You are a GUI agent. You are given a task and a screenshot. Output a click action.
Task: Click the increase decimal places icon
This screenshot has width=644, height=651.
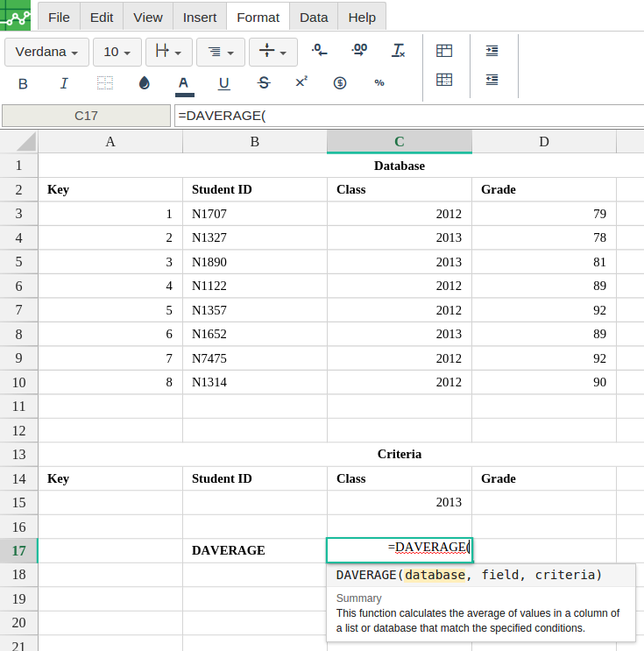[x=359, y=51]
